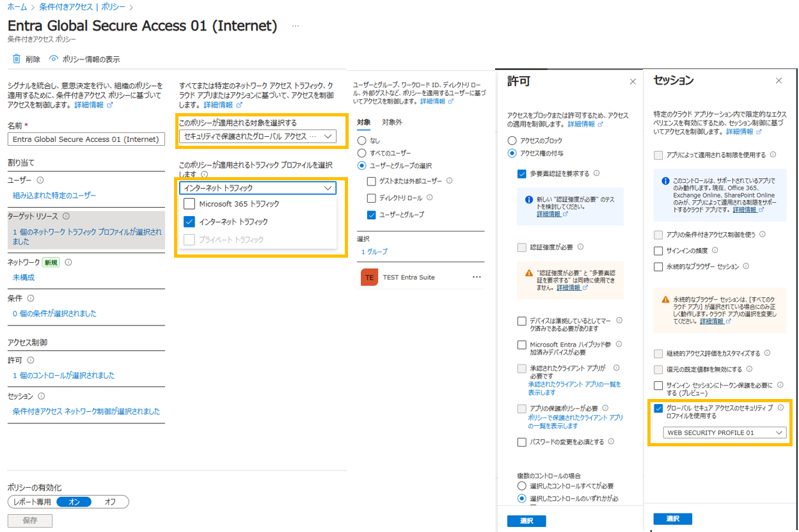Uncheck the ユーザーとグループ checkbox
Viewport: 799px width, 532px height.
tap(372, 215)
